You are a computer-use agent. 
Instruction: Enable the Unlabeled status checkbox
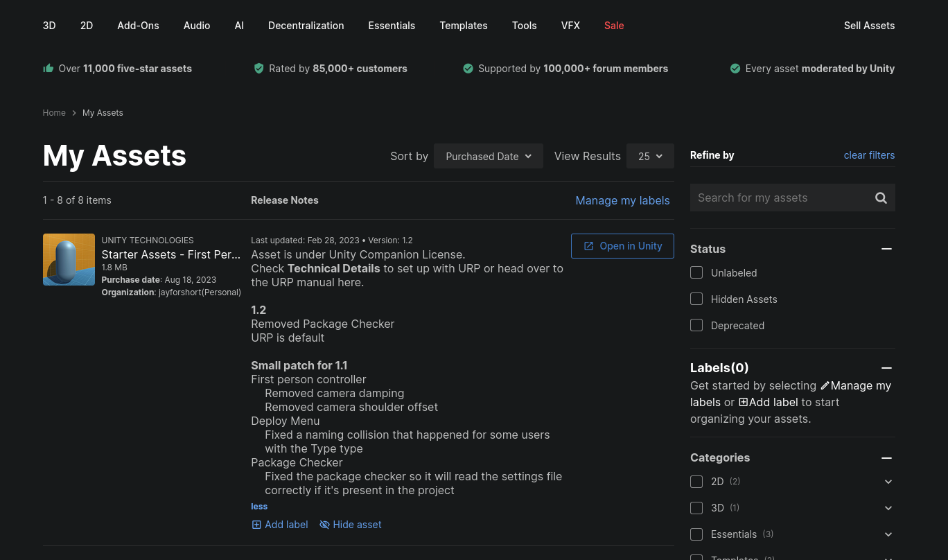click(x=696, y=273)
